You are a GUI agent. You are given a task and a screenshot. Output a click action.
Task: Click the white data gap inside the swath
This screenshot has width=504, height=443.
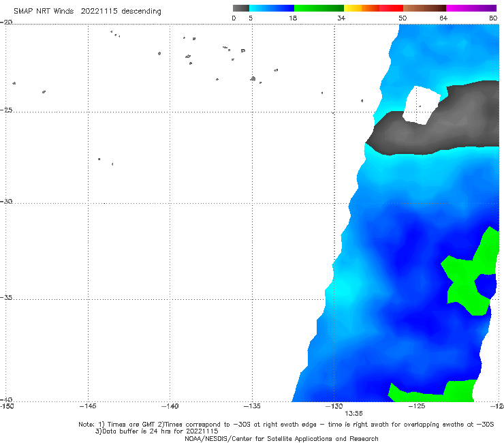click(x=422, y=106)
